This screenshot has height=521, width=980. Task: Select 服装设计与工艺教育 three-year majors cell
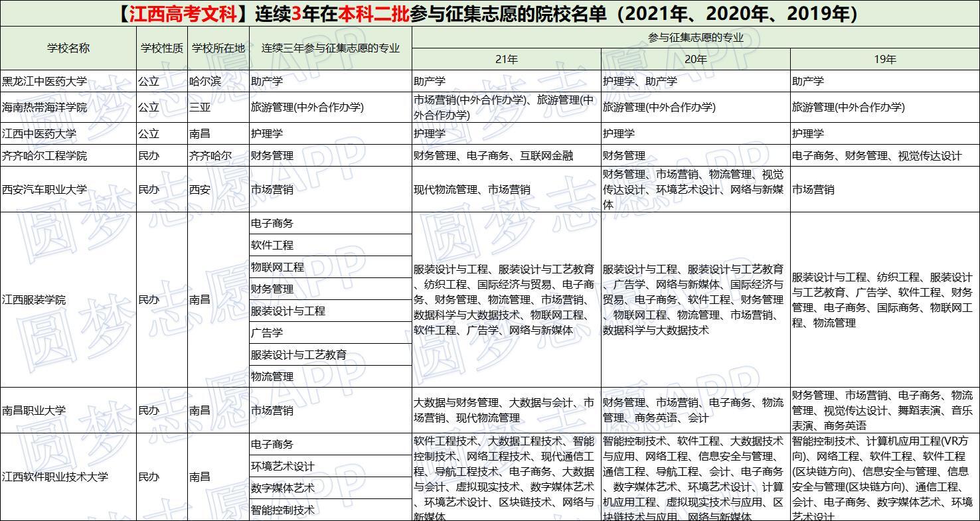331,354
